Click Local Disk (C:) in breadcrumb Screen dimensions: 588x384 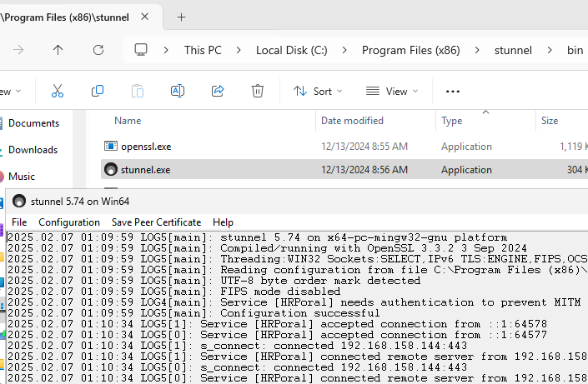click(292, 50)
